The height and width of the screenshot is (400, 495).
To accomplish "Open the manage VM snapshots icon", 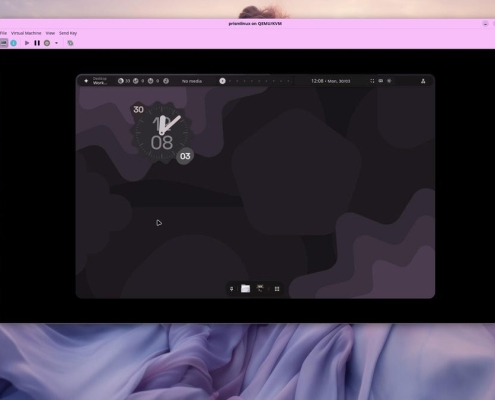I will click(70, 43).
